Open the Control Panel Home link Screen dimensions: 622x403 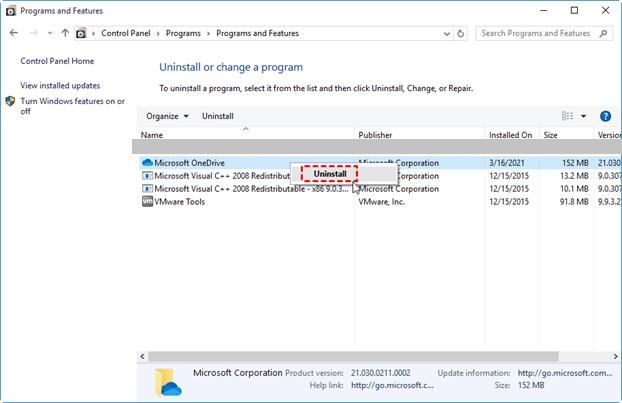coord(57,61)
